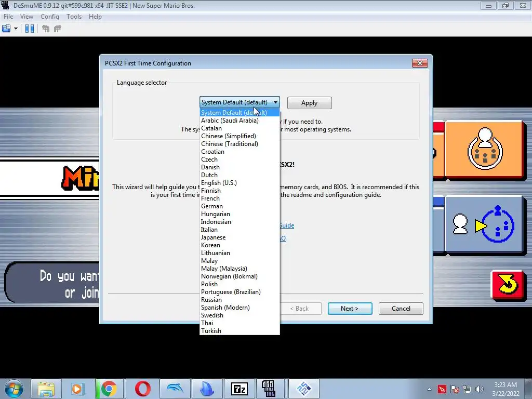Choose French as the language
This screenshot has width=532, height=399.
click(240, 198)
